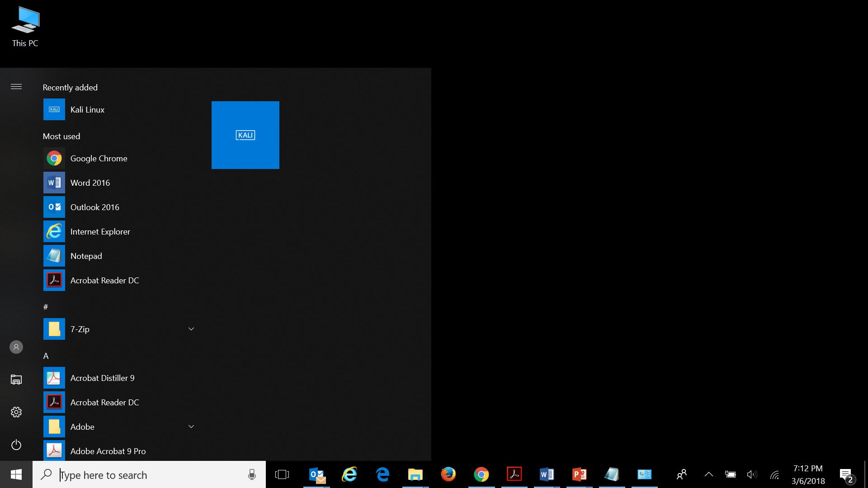
Task: Open Internet Explorer on the taskbar
Action: pyautogui.click(x=349, y=474)
